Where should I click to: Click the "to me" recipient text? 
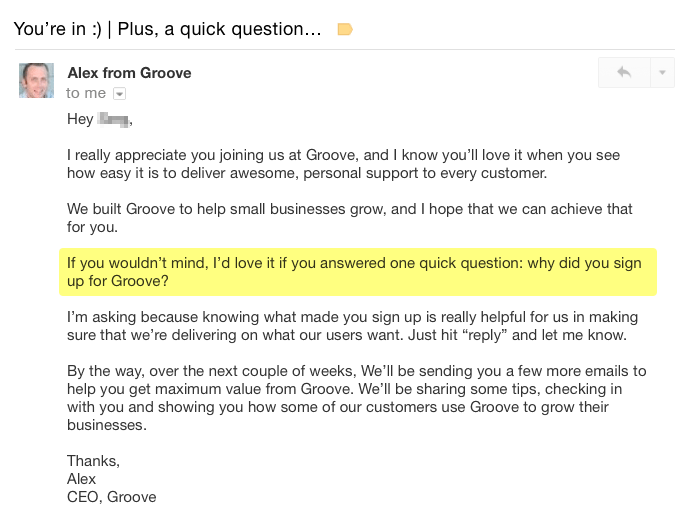click(86, 93)
